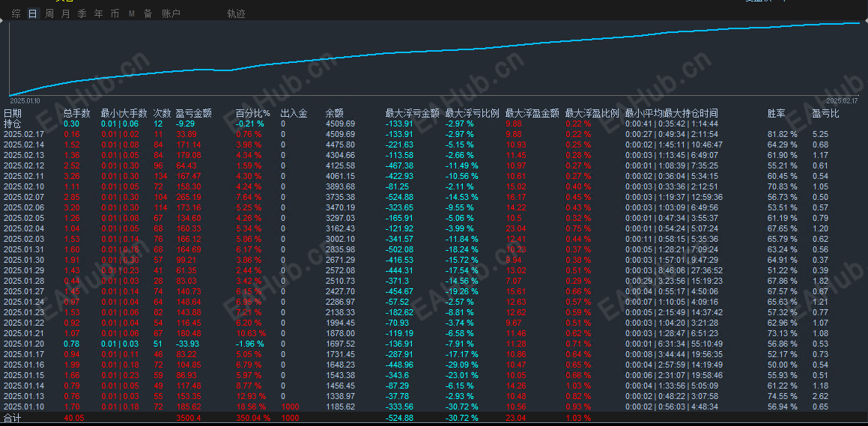The height and width of the screenshot is (426, 868).
Task: Sort by the 余额 column header
Action: tap(335, 113)
